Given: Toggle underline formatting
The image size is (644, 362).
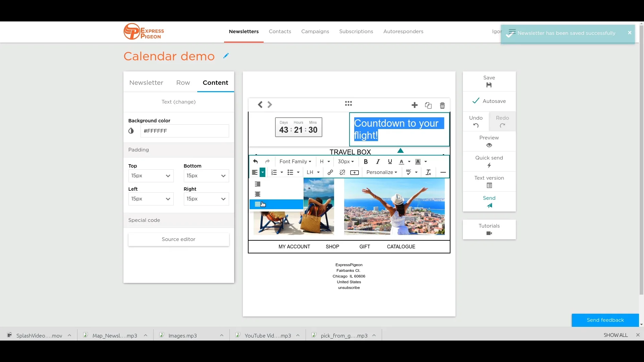Looking at the screenshot, I should point(390,162).
